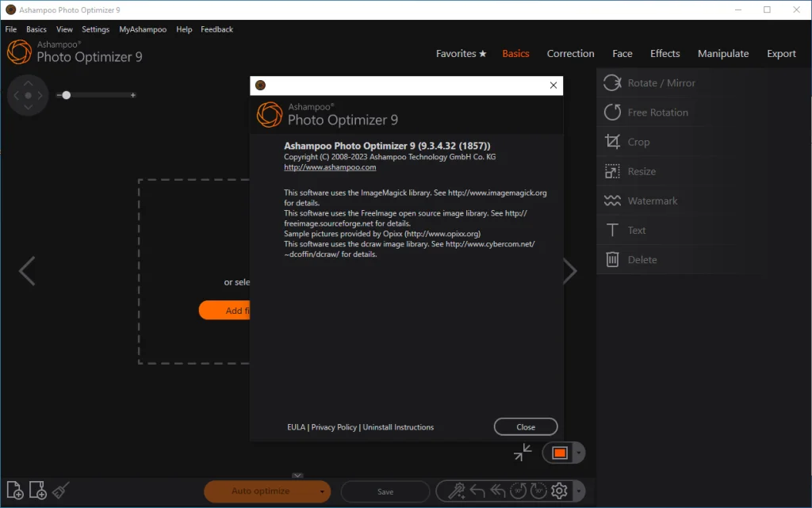Open the File menu
This screenshot has height=508, width=812.
click(x=11, y=29)
